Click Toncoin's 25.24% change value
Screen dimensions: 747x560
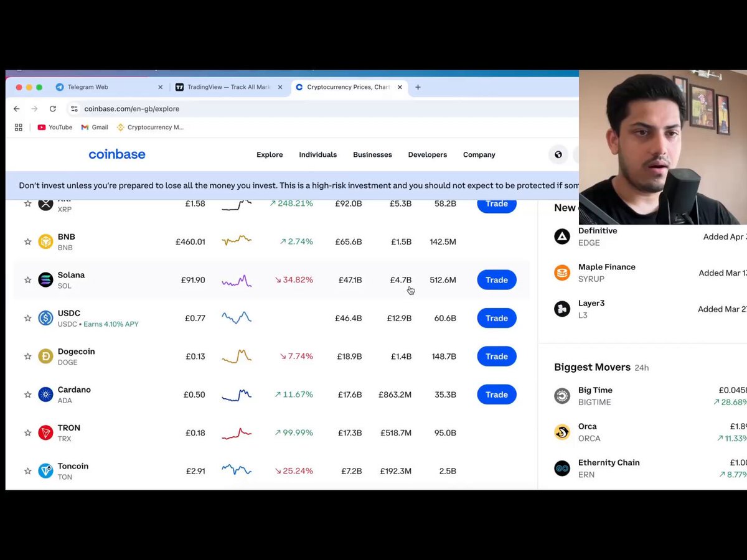294,471
